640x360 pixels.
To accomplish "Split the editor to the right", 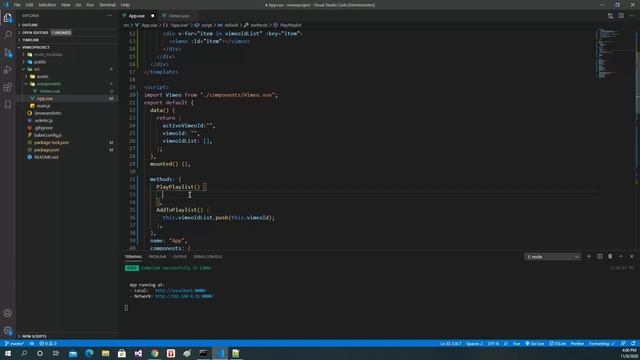I will 621,16.
